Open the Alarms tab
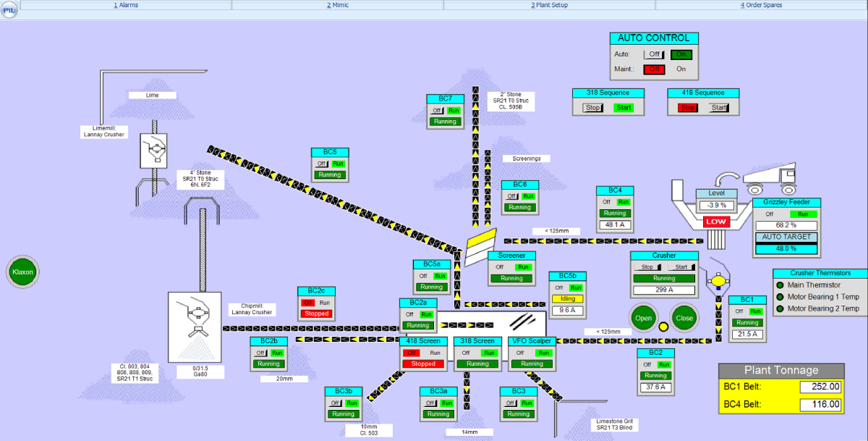868x441 pixels. [126, 5]
